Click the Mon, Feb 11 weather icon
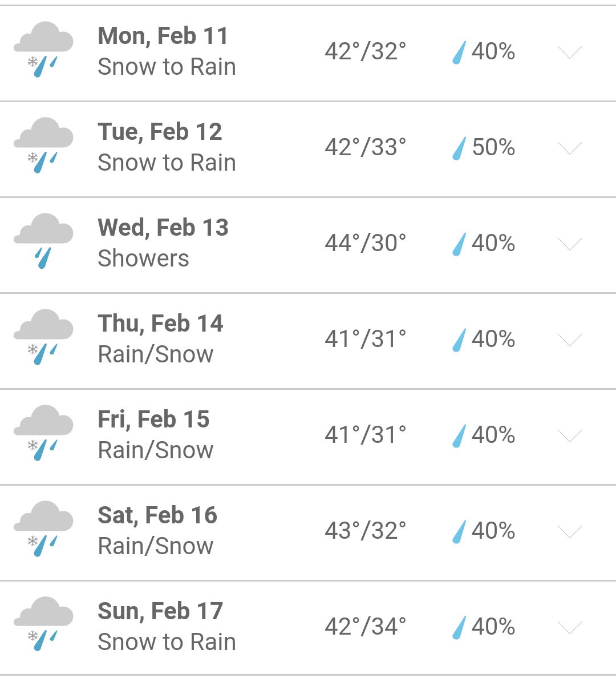This screenshot has width=616, height=678. (x=43, y=49)
